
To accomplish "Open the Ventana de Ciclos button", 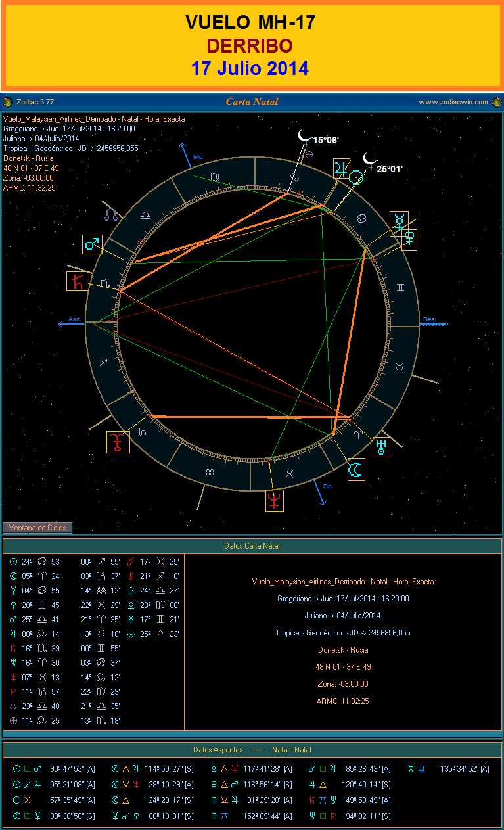I will (x=37, y=528).
